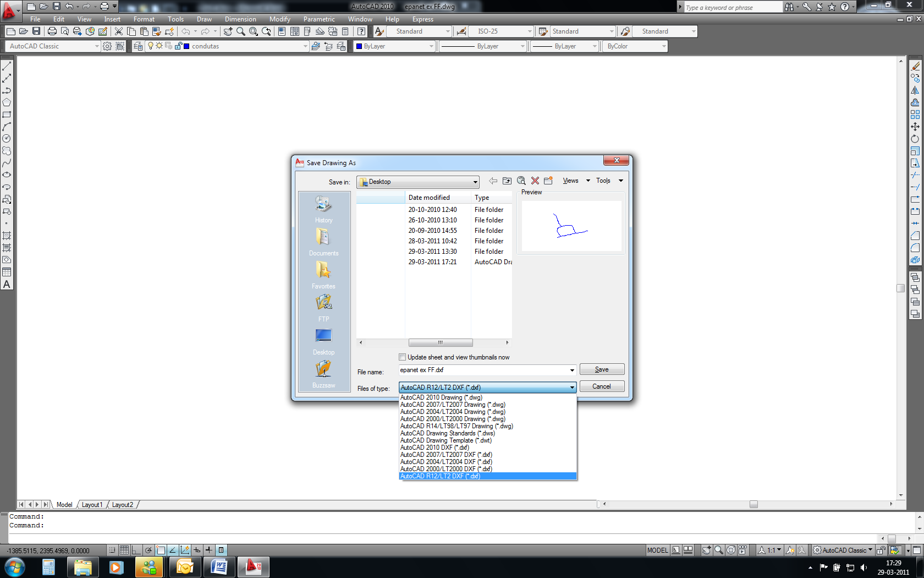Viewport: 924px width, 578px height.
Task: Click the New drawing icon in toolbar
Action: (10, 31)
